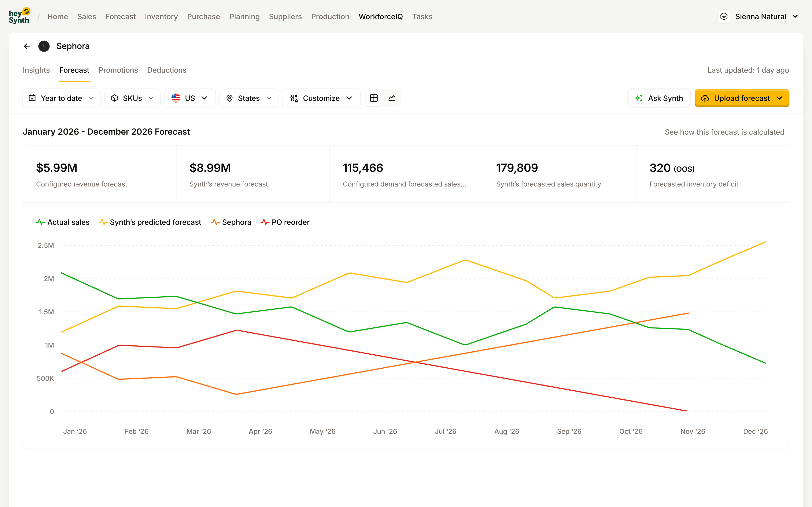Screen dimensions: 812x507
Task: Click the back arrow next to Sephora
Action: (27, 46)
